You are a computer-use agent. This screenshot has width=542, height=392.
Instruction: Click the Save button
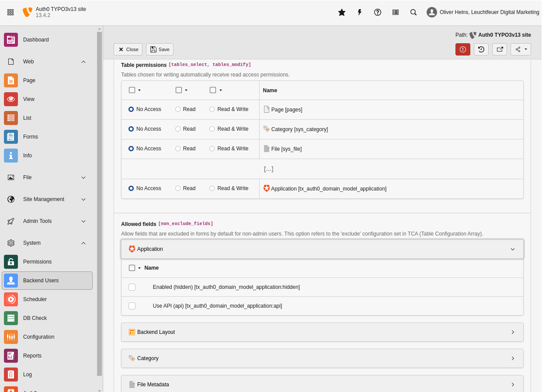point(160,49)
